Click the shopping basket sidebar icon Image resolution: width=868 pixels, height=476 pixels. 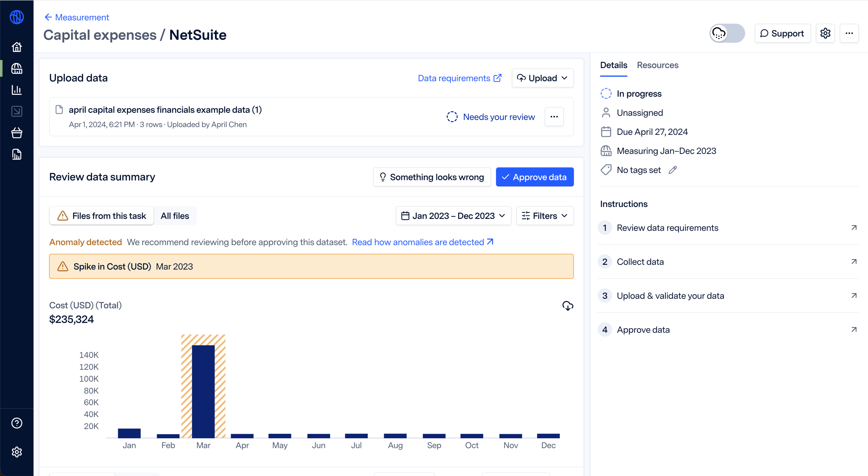(x=17, y=133)
